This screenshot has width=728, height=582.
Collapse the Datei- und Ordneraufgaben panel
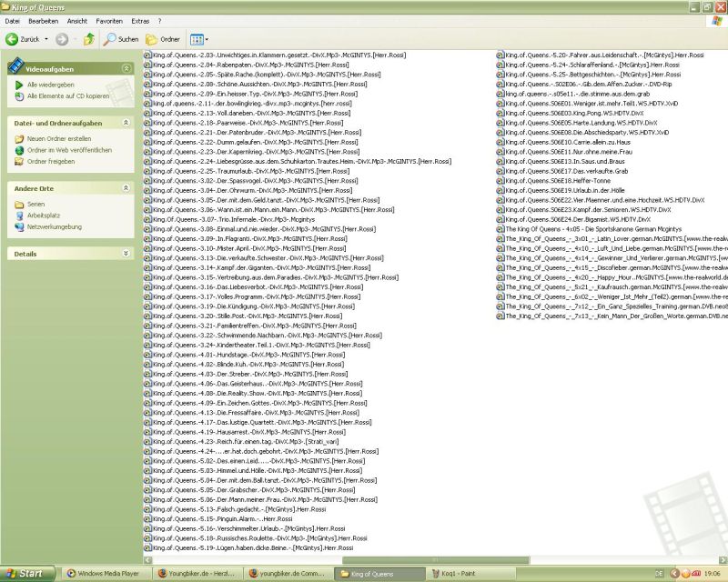126,123
